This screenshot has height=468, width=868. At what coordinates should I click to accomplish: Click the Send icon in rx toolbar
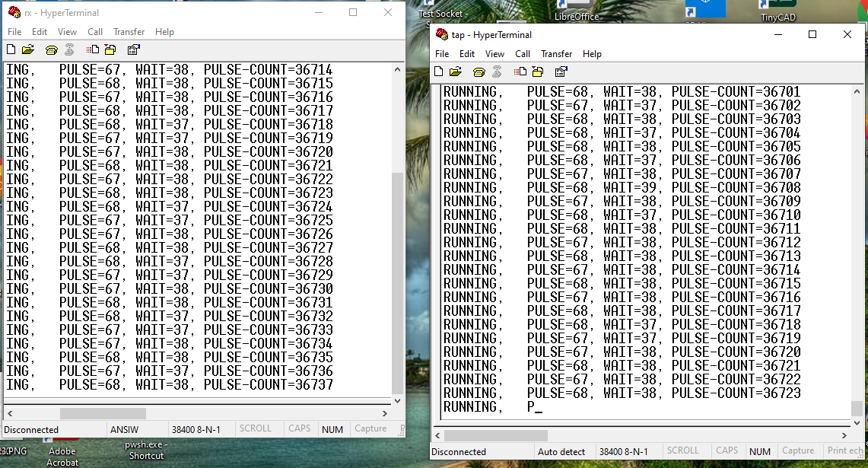click(x=93, y=49)
